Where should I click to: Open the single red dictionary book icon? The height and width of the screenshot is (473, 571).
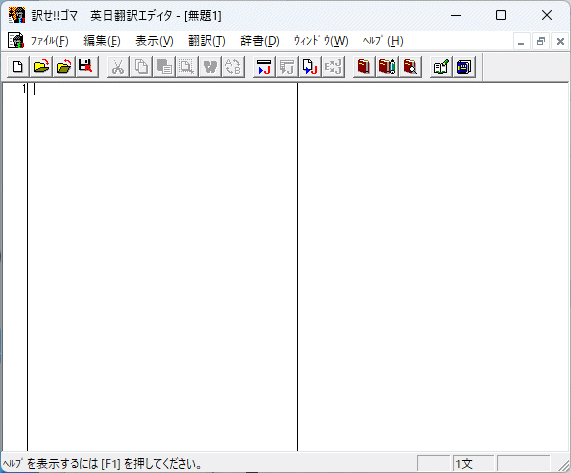(x=364, y=67)
